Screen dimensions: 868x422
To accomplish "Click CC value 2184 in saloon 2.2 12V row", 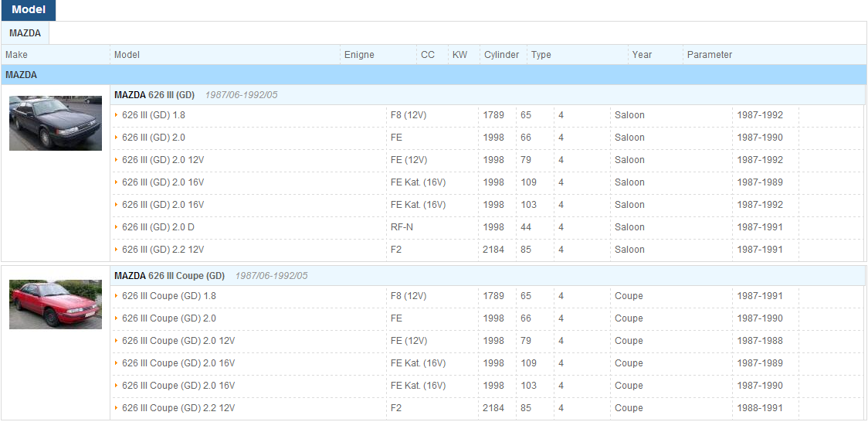I will (493, 250).
